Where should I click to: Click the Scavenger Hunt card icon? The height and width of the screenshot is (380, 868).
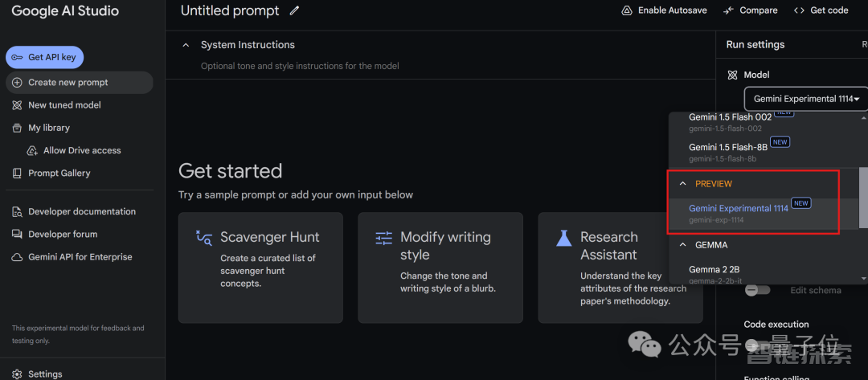203,238
